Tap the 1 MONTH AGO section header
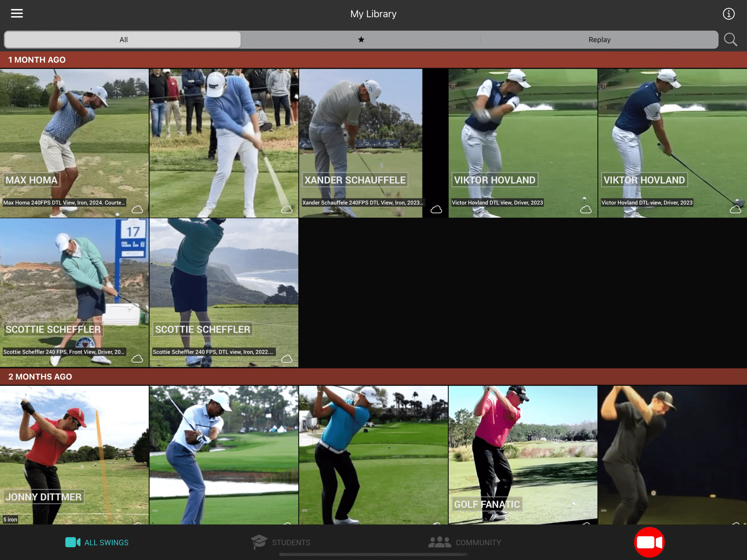Screen dimensions: 747x560 [373, 60]
